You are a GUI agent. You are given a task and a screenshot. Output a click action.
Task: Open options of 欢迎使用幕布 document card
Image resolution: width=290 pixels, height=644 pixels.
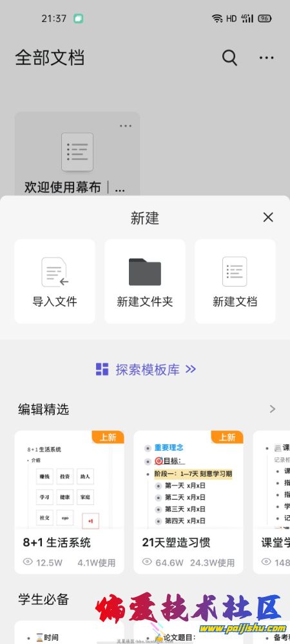(126, 126)
